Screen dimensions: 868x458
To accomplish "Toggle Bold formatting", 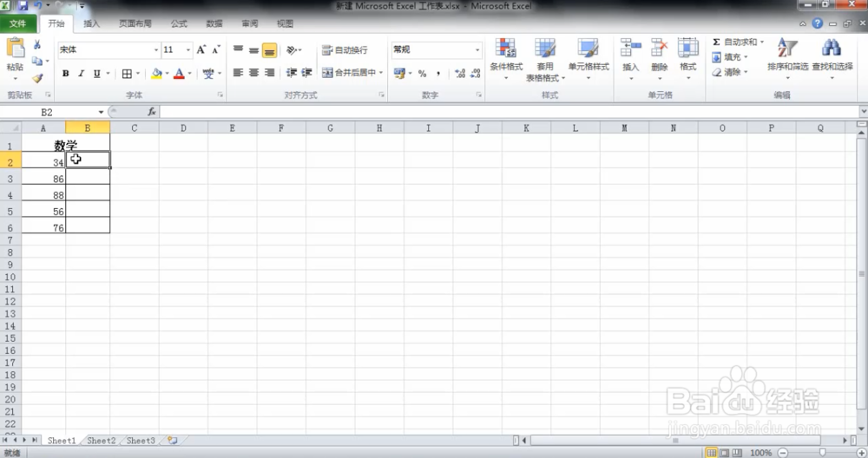I will coord(65,73).
